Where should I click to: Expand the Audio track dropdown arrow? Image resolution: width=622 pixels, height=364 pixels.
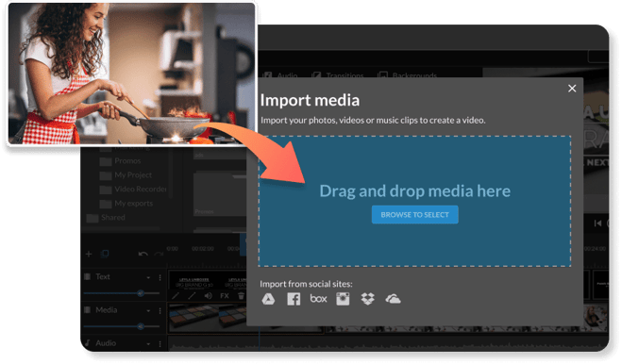click(148, 344)
